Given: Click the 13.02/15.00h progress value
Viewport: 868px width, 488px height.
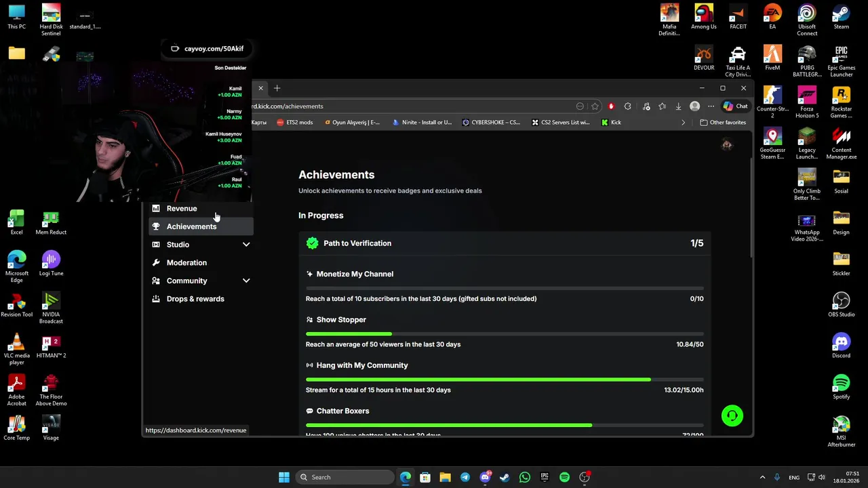Looking at the screenshot, I should click(684, 390).
